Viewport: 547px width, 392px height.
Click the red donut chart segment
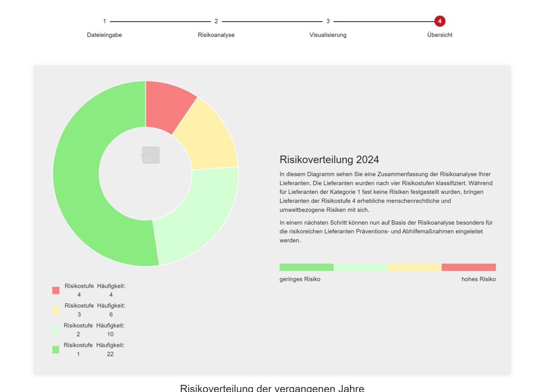(x=166, y=106)
